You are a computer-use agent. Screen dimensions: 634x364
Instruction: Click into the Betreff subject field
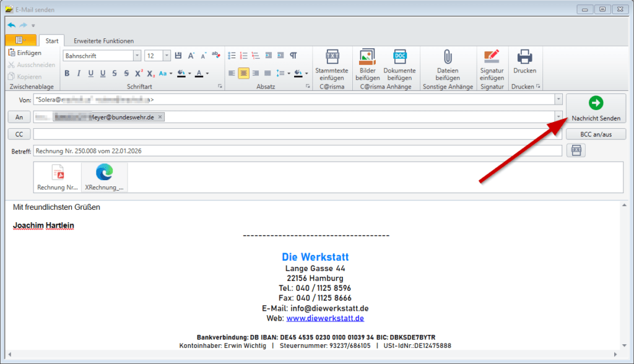tap(297, 150)
